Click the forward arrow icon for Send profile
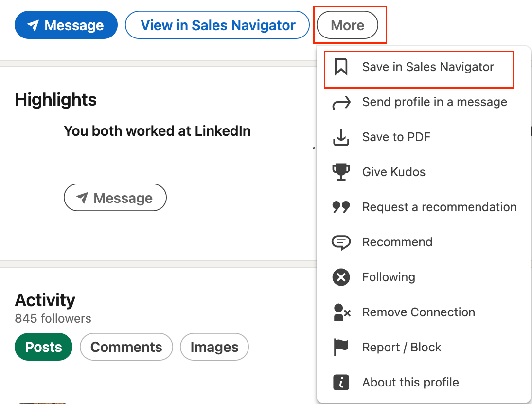Image resolution: width=532 pixels, height=404 pixels. tap(341, 102)
